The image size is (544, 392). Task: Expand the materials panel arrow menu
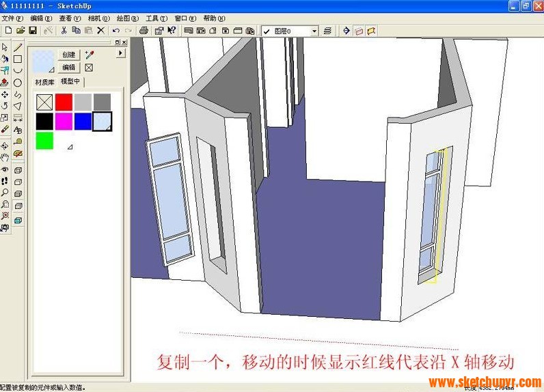(121, 53)
